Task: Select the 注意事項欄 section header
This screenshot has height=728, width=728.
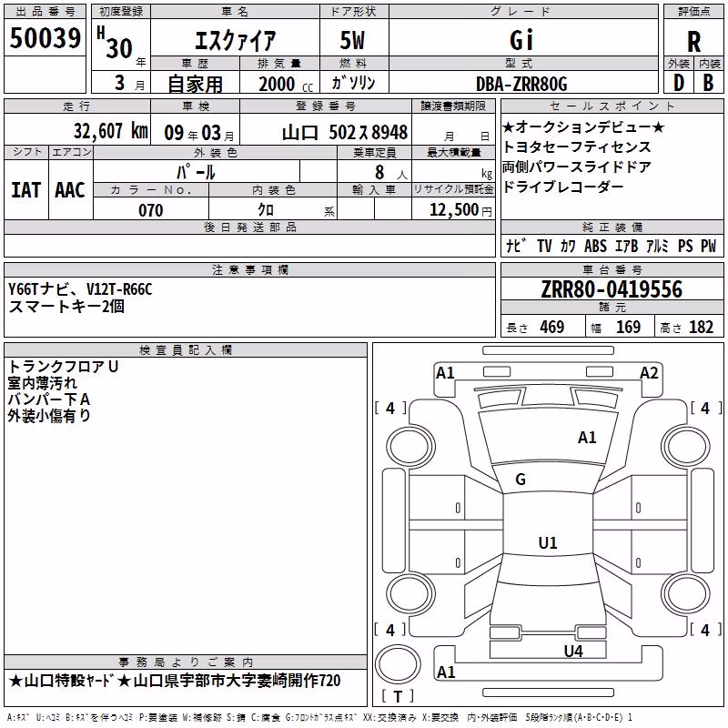Action: pos(249,269)
